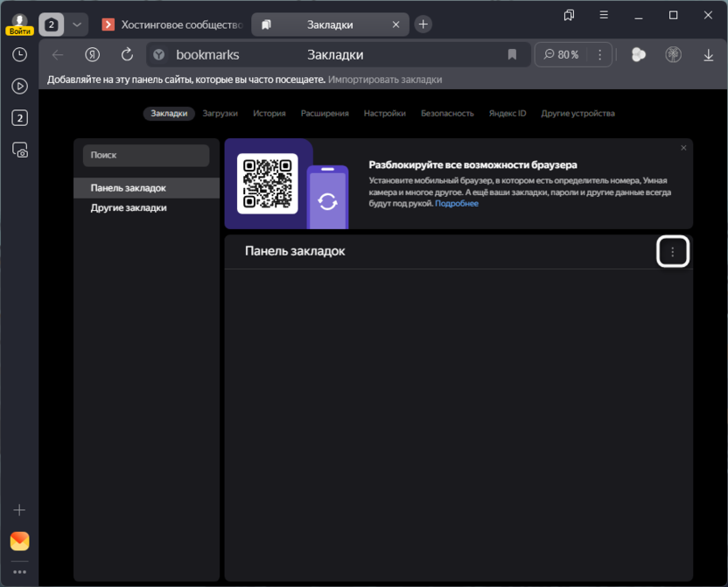The width and height of the screenshot is (728, 587).
Task: Open the bookmarks manager icon in the title bar
Action: [x=569, y=16]
